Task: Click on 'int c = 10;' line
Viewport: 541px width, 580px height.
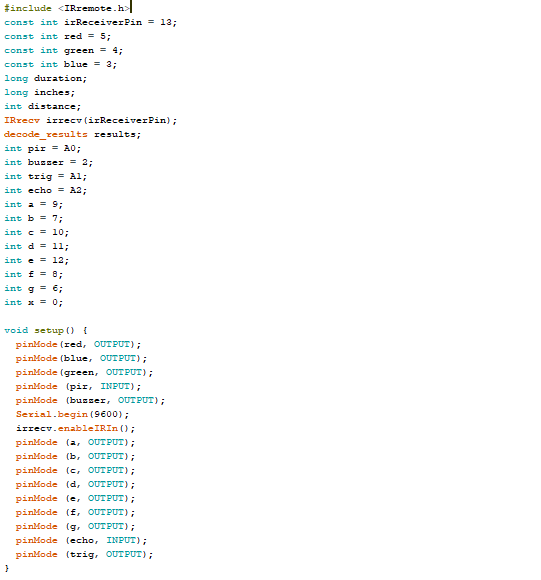Action: 37,232
